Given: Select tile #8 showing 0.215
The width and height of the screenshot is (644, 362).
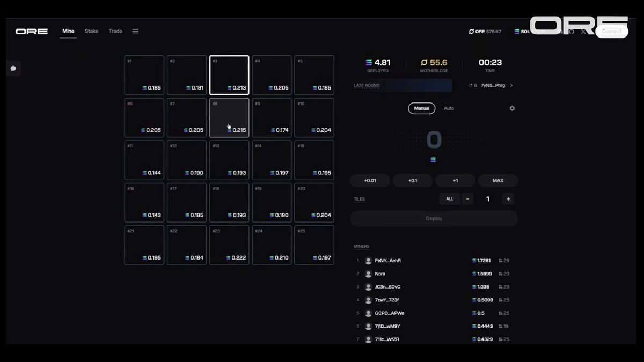Looking at the screenshot, I should 229,117.
